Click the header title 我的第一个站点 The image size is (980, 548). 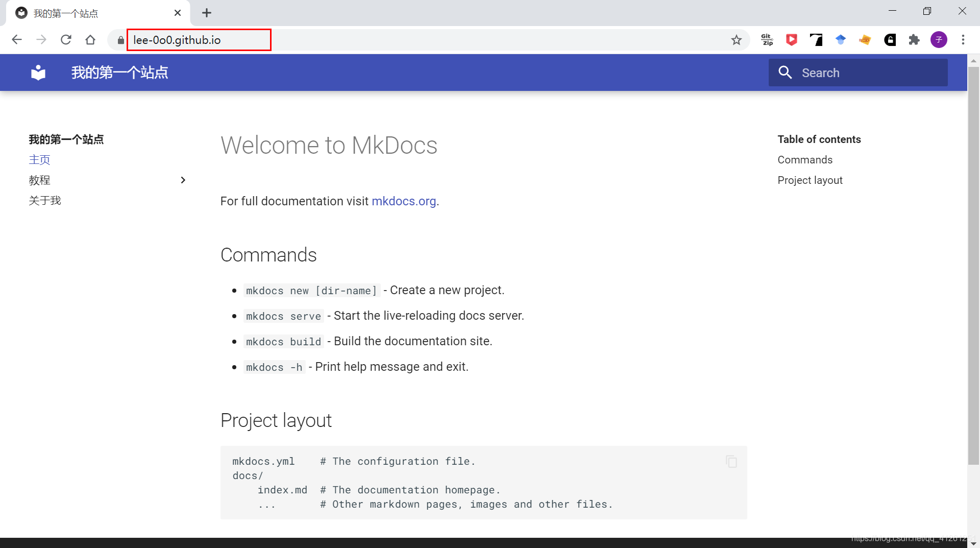click(x=119, y=73)
